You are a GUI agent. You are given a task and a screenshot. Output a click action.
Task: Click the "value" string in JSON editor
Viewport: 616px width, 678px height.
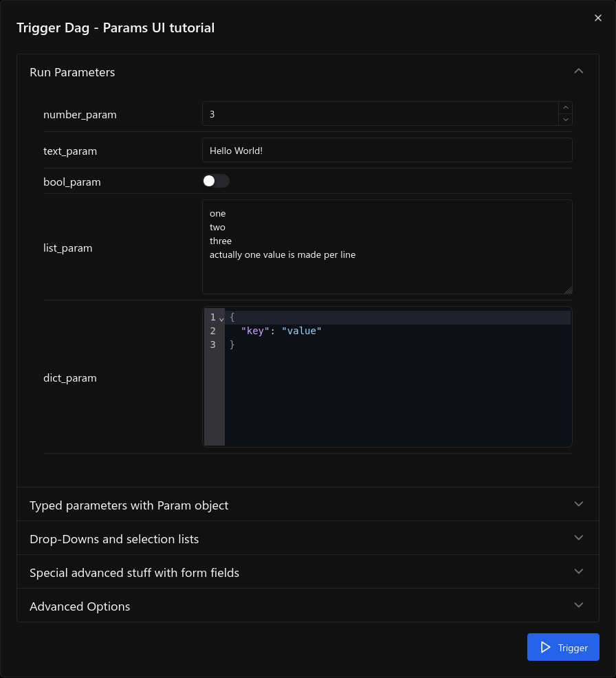click(x=302, y=331)
